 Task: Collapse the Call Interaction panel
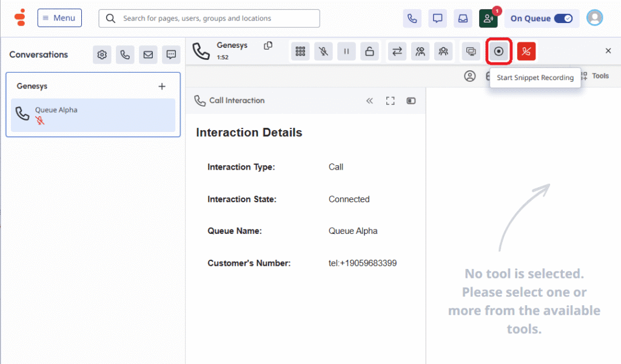[369, 101]
